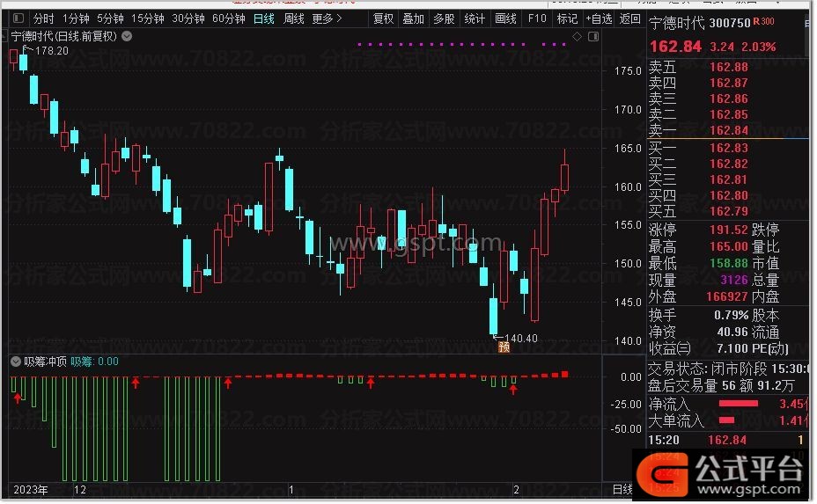817x504 pixels.
Task: Expand the 吸筹冲顶 indicator dropdown
Action: (x=16, y=362)
